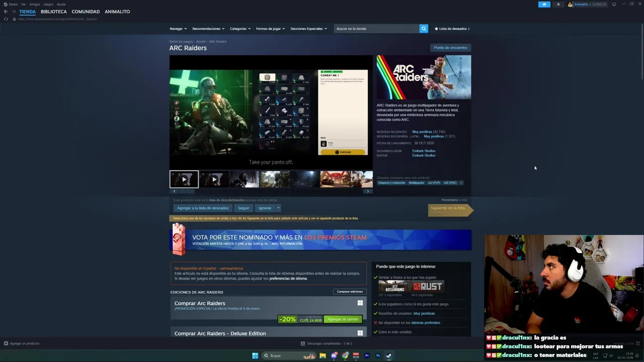Screen dimensions: 644x362
Task: Click the Battlegrounds similar game logo
Action: tap(394, 286)
